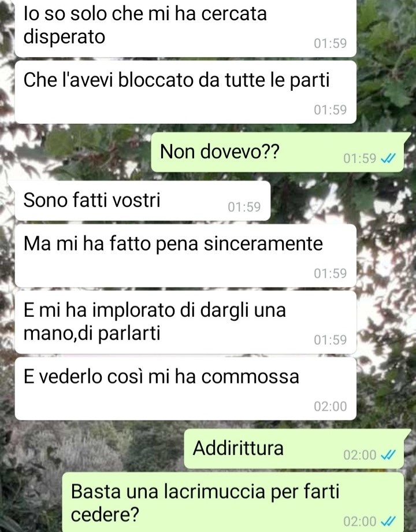Tap the 01:59 timestamp of 'Non dovevo??'
The image size is (416, 532).
[x=360, y=158]
